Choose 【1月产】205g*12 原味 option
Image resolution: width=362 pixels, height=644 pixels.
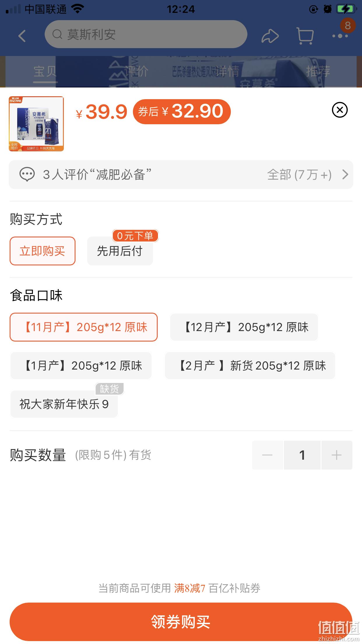81,365
